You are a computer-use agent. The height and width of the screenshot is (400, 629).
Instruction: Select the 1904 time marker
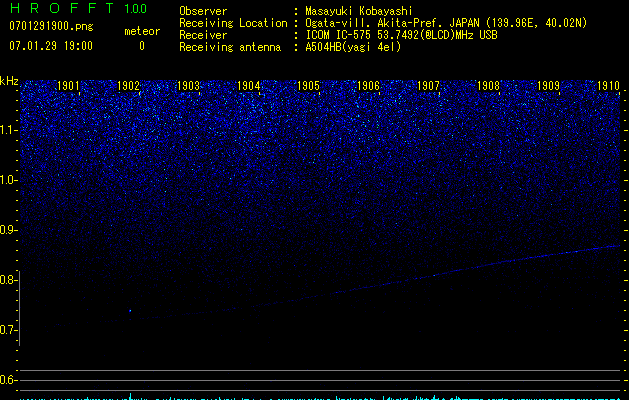click(249, 86)
